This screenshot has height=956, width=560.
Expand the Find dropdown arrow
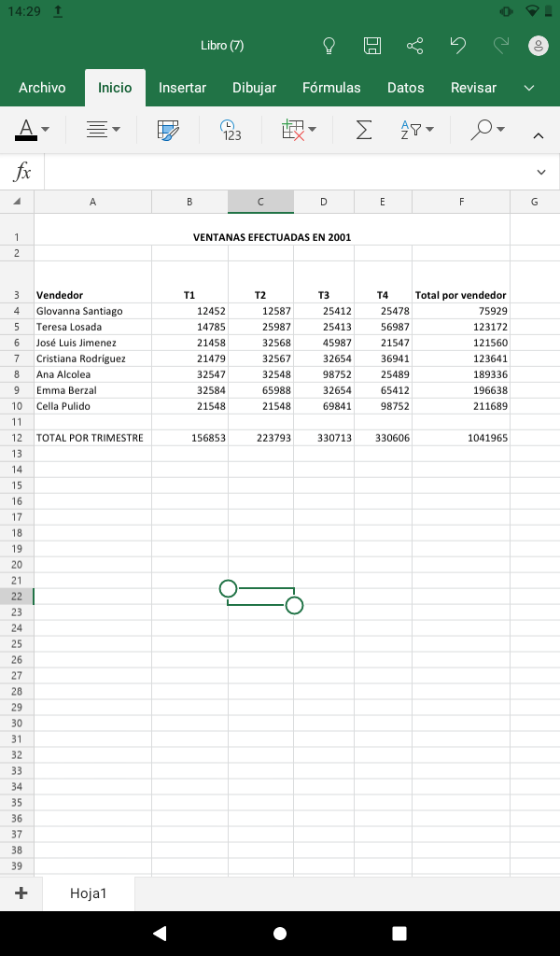(501, 129)
